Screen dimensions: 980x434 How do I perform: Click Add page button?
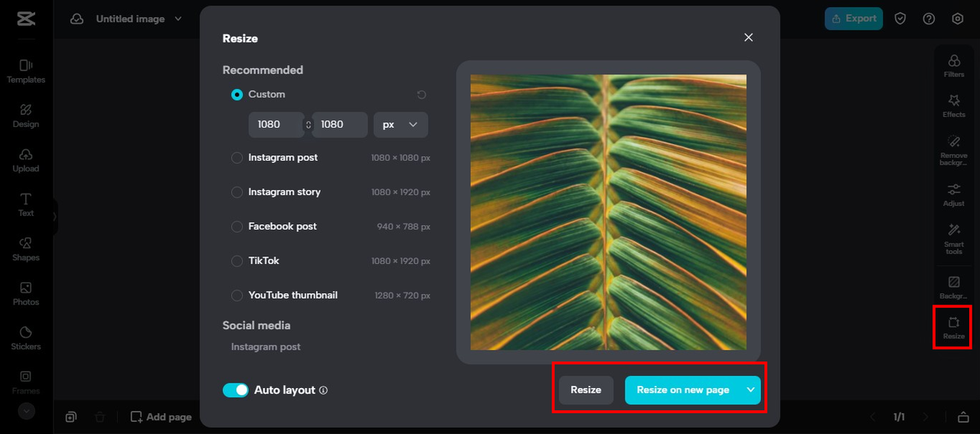161,417
